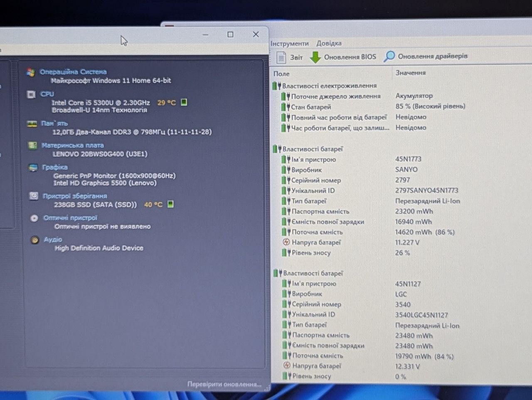This screenshot has height=400, width=532.
Task: Click the Пам'ять RAM module icon
Action: point(32,124)
